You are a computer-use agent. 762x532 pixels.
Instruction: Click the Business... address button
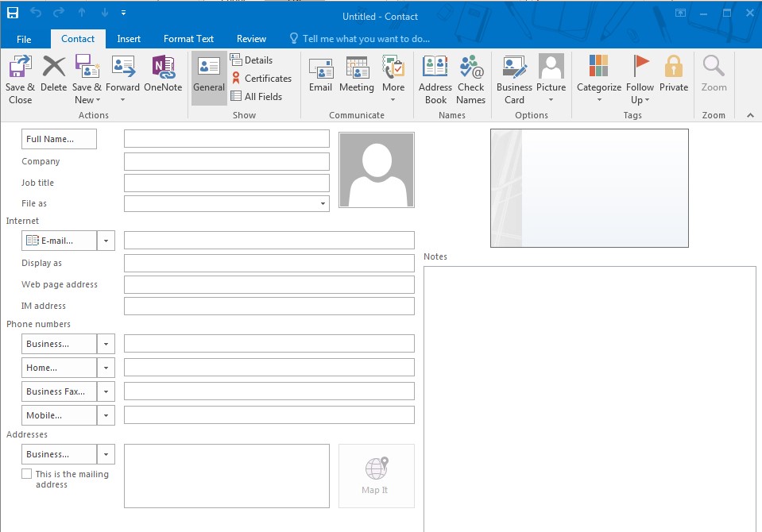pyautogui.click(x=59, y=454)
